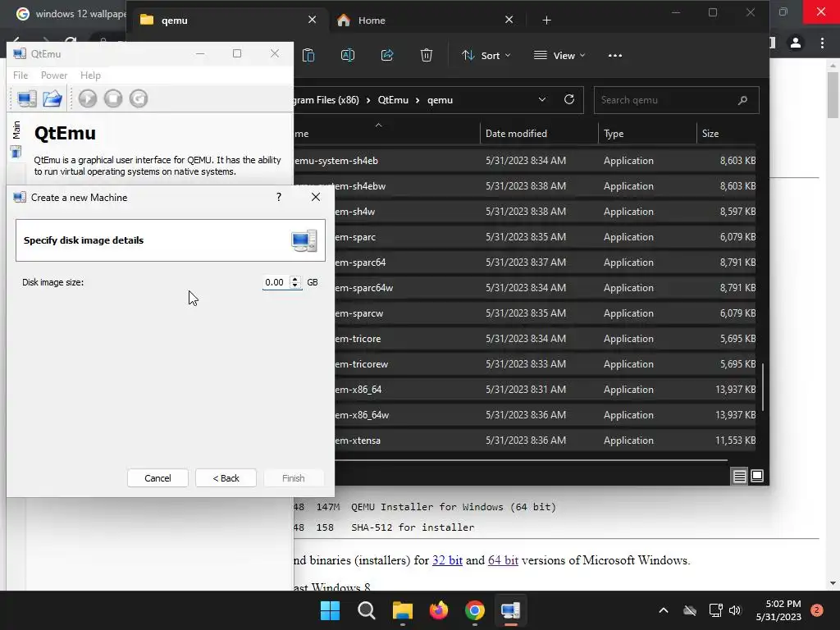Open the See more (three dots) menu in Explorer

(615, 55)
